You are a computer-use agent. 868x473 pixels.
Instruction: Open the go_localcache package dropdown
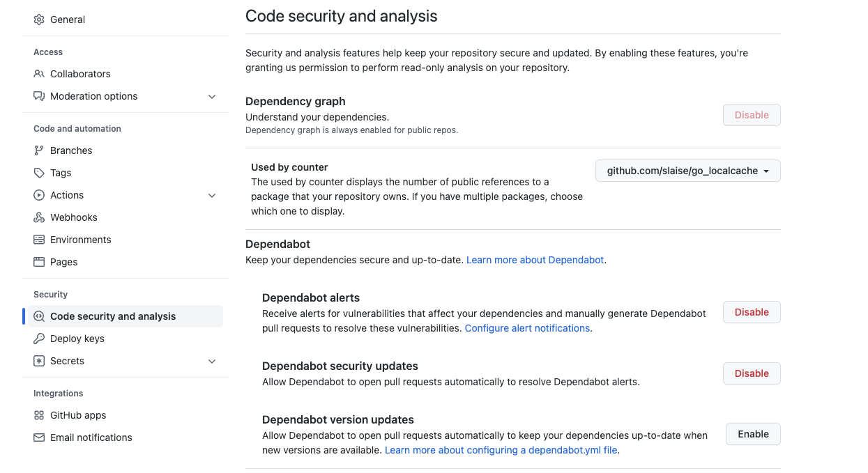click(x=688, y=171)
